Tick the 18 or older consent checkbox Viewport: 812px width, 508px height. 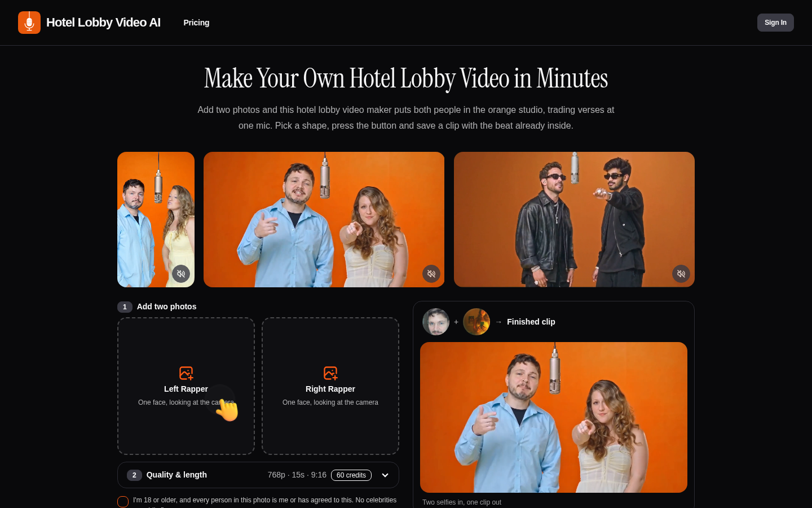(123, 502)
